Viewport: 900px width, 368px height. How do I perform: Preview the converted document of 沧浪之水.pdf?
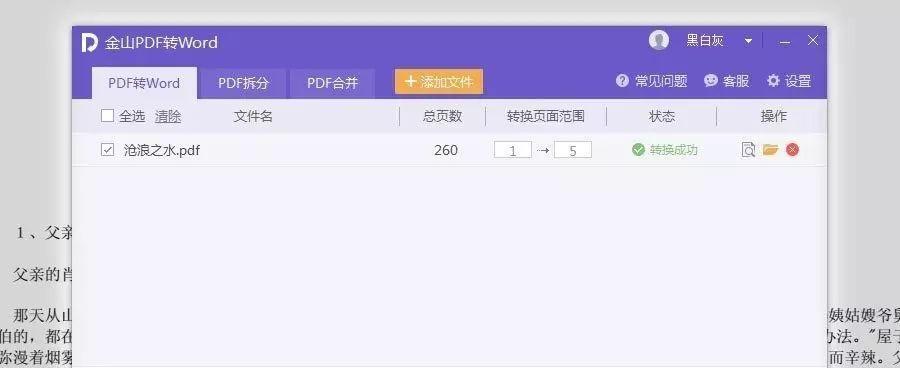[748, 150]
